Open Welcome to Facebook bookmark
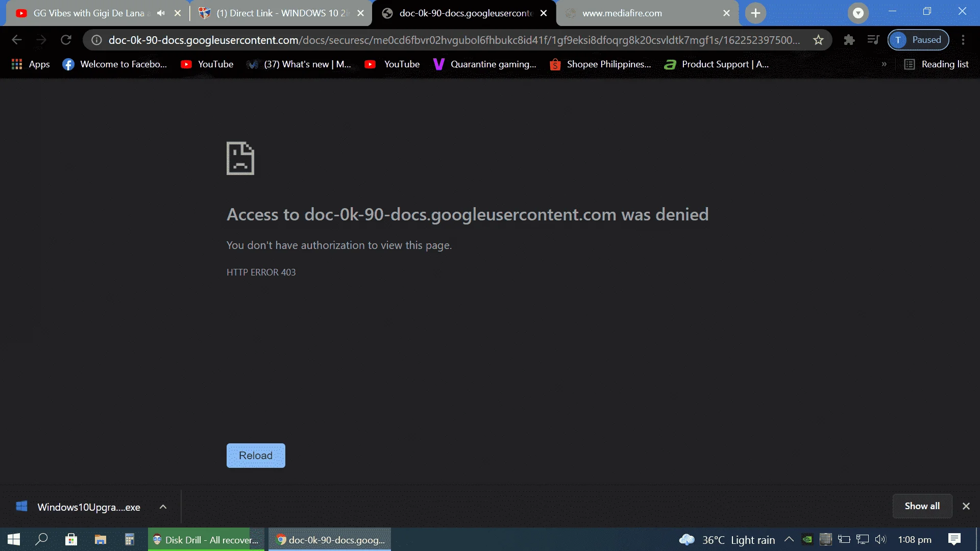The width and height of the screenshot is (980, 551). (115, 64)
